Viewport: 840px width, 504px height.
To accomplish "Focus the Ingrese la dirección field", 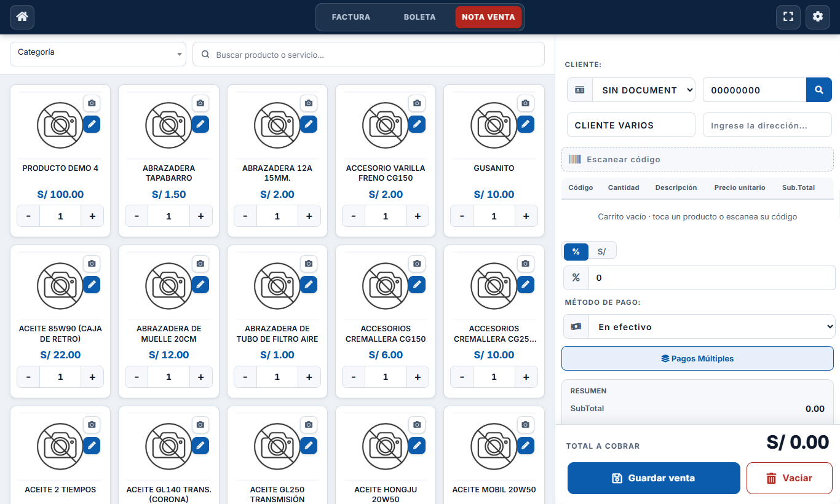I will 767,125.
